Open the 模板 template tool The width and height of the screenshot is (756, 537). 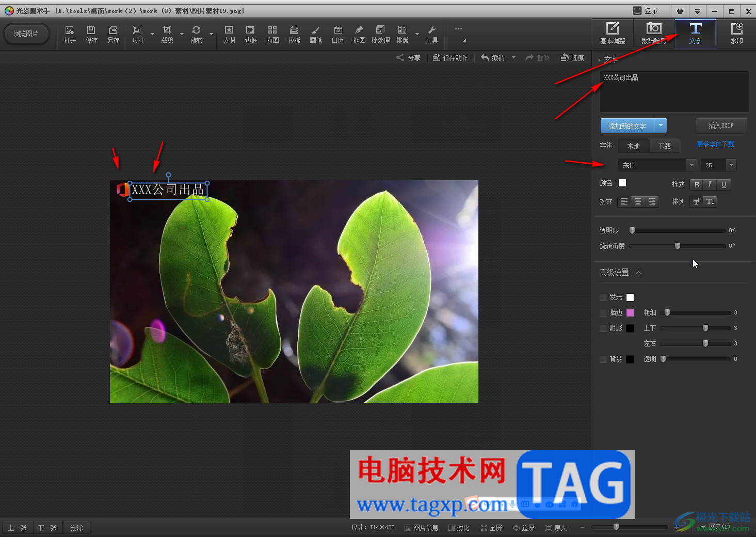294,35
